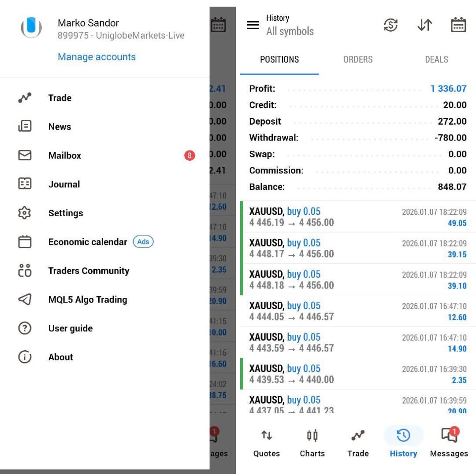The width and height of the screenshot is (476, 474).
Task: Go to Quotes in bottom bar
Action: (x=267, y=443)
